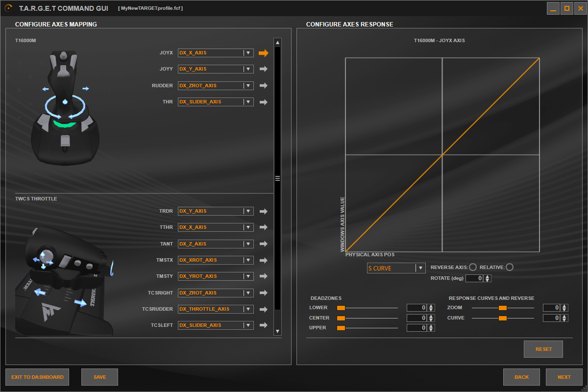Click the axes list scroll-up arrow
This screenshot has width=588, height=392.
(x=277, y=42)
